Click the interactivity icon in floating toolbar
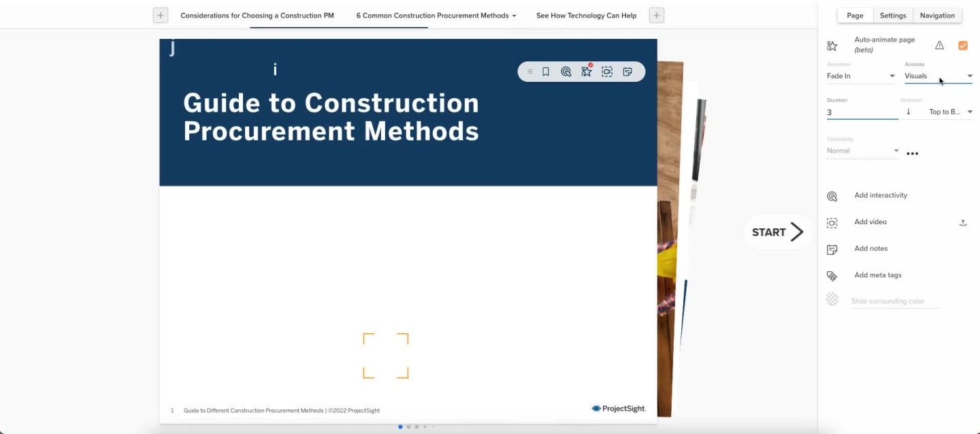The height and width of the screenshot is (434, 980). click(566, 72)
